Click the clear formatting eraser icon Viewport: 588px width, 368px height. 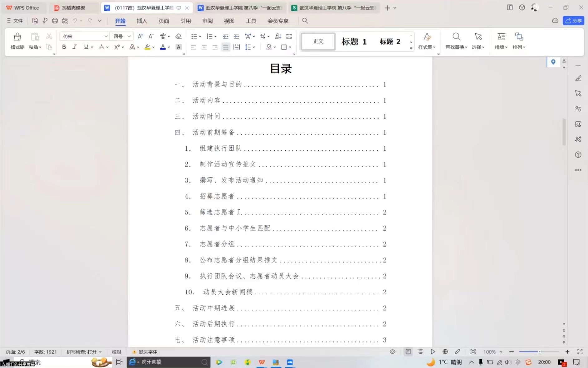click(179, 36)
